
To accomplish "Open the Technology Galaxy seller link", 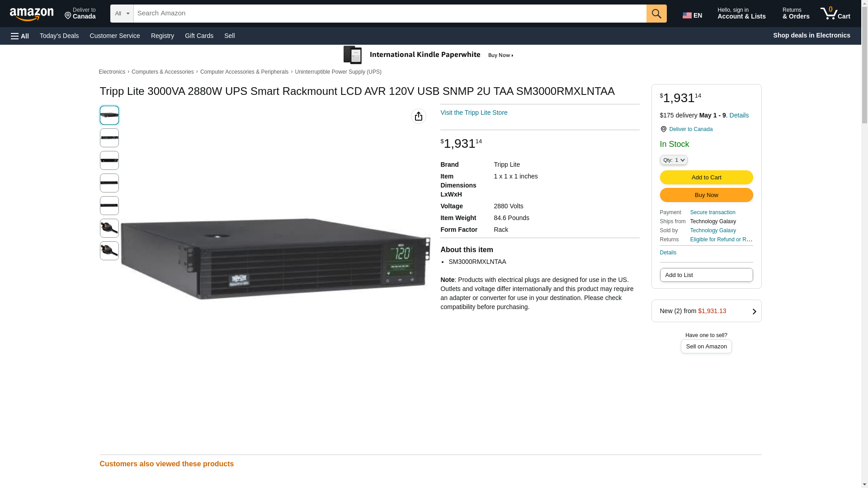I will (x=712, y=230).
